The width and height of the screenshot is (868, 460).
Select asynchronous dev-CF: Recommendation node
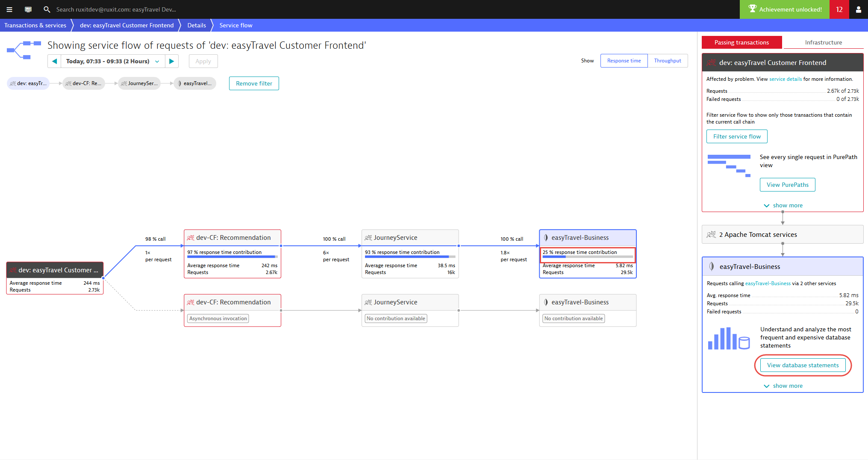tap(232, 310)
